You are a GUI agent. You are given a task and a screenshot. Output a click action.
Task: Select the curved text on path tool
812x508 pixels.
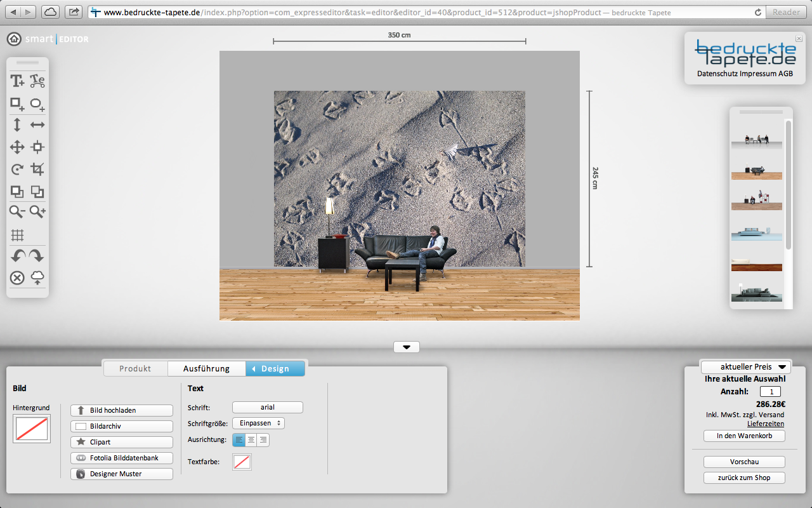pyautogui.click(x=37, y=81)
